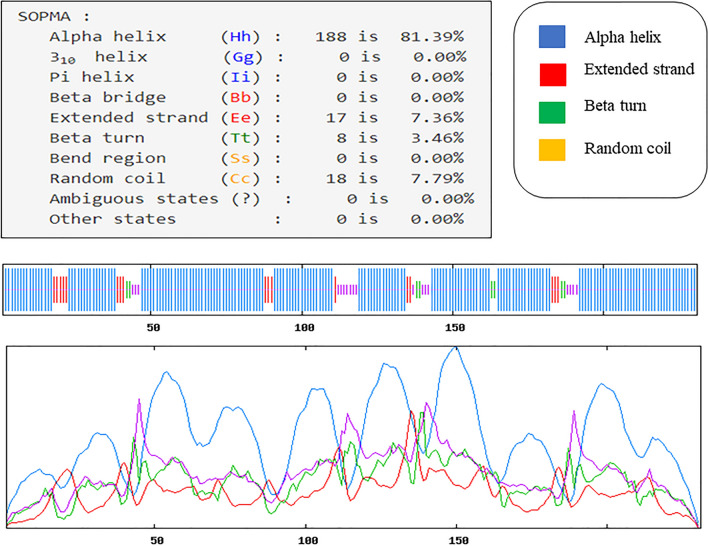
Task: Click the '7.36%' value
Action: 437,118
